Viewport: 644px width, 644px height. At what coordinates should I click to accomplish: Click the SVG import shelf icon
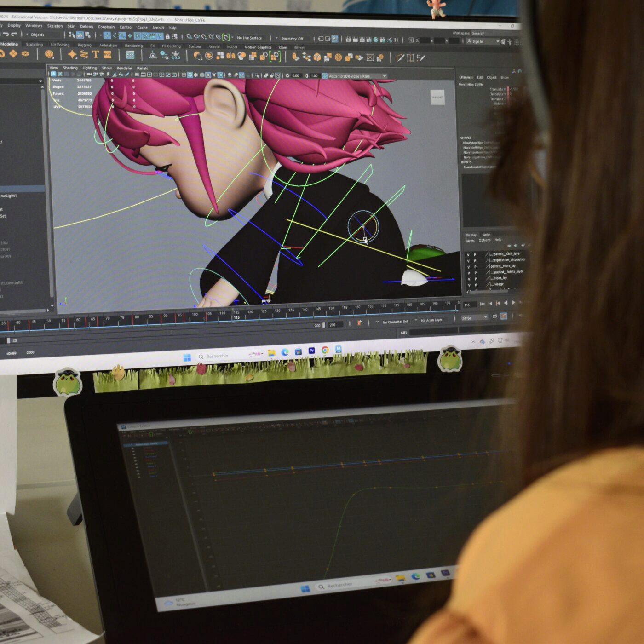click(x=107, y=55)
